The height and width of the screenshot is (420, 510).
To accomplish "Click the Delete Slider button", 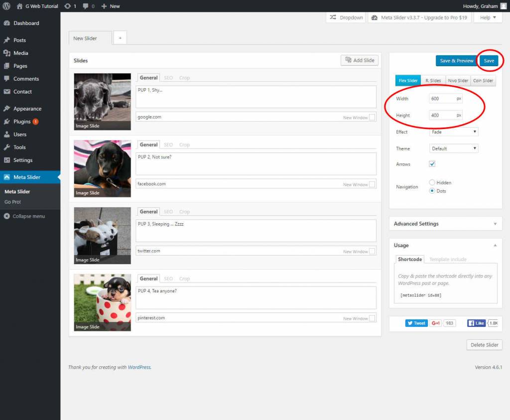I will [484, 345].
